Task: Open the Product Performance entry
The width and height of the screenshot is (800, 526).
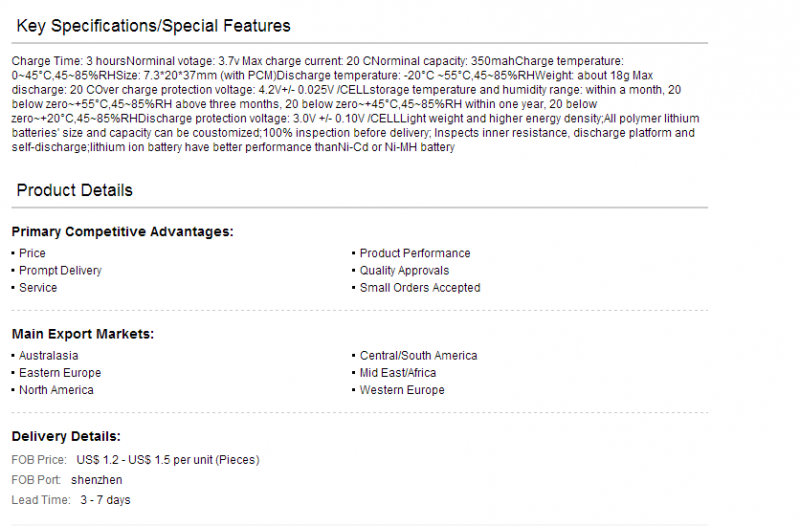Action: click(415, 253)
